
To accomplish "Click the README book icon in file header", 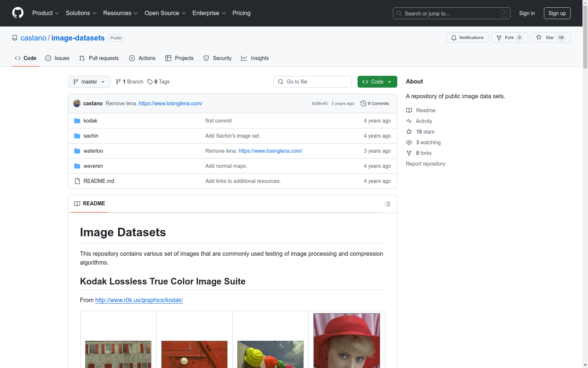I will pos(77,204).
